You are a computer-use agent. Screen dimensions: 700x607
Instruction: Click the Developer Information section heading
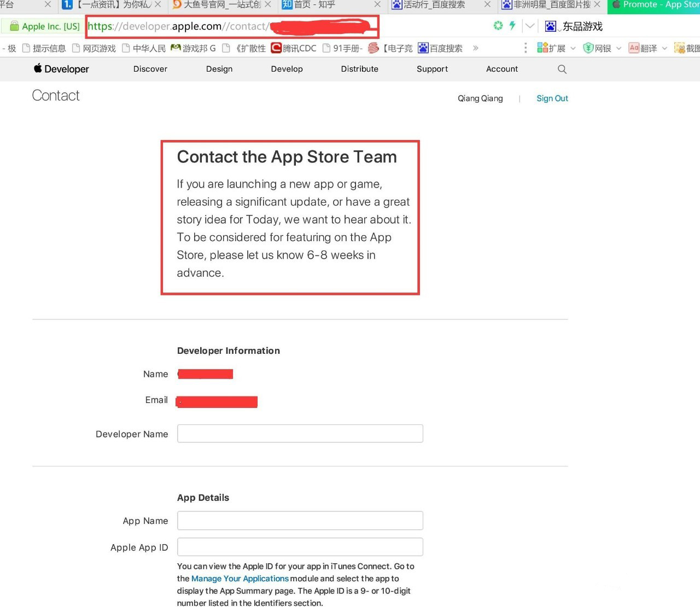pyautogui.click(x=229, y=351)
